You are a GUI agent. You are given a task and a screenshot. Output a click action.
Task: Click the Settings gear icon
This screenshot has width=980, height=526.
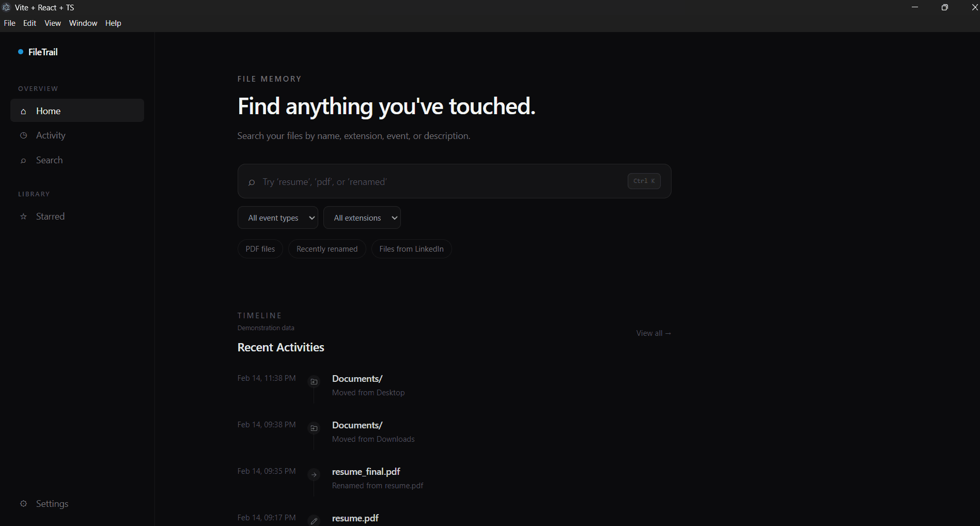click(23, 504)
